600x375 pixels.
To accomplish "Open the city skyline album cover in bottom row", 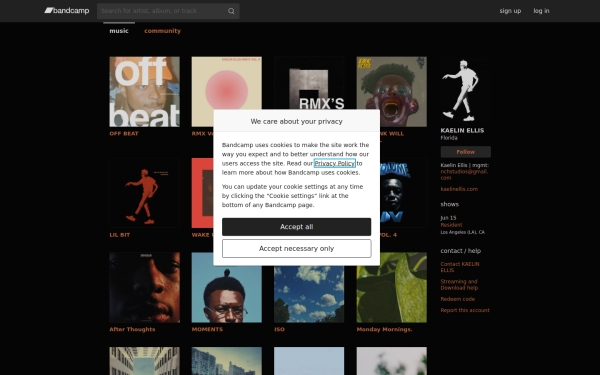I will [227, 361].
